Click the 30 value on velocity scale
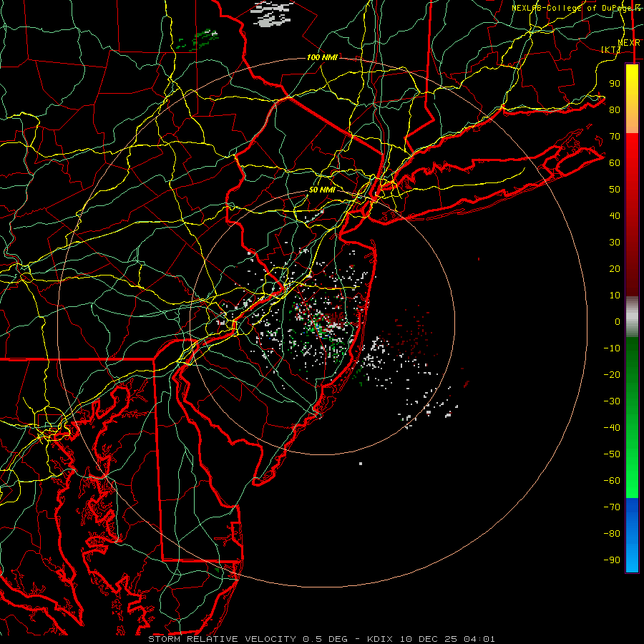Viewport: 644px width, 644px height. tap(615, 243)
